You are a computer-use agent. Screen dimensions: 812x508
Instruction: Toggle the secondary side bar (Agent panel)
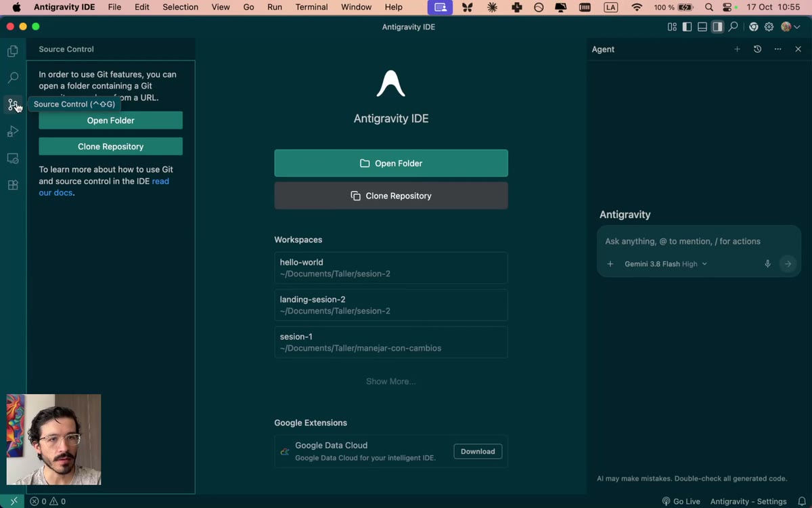[x=717, y=27]
